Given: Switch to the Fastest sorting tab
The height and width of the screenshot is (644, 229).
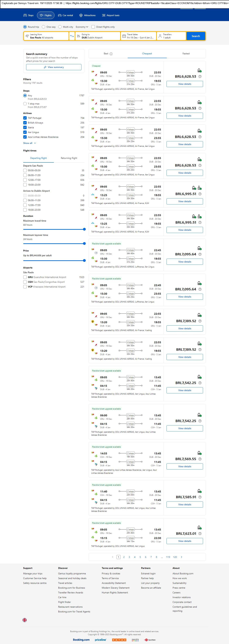Looking at the screenshot, I should (x=186, y=54).
